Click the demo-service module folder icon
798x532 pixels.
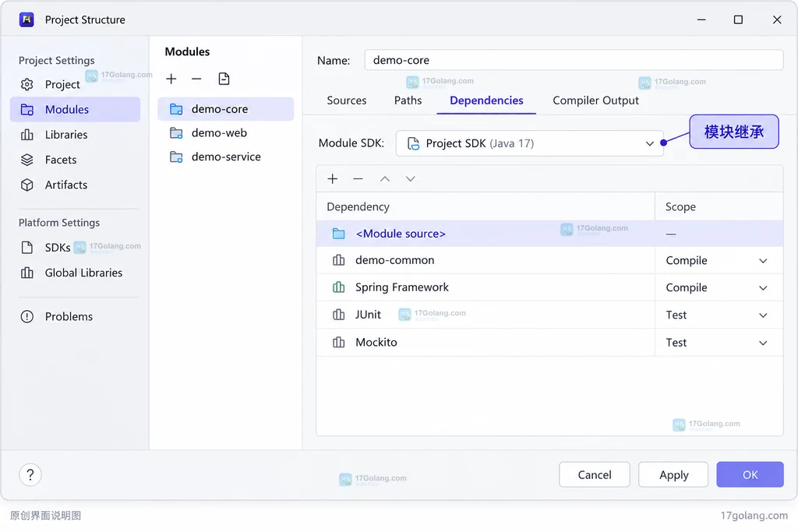176,157
